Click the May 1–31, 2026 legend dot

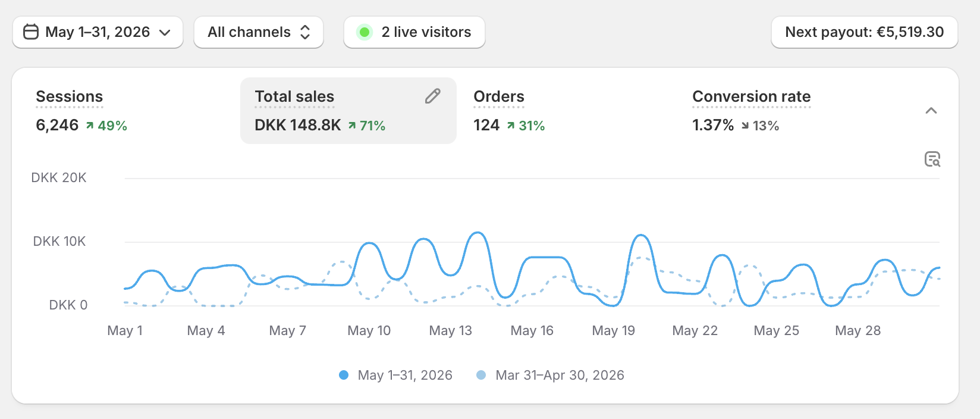(344, 375)
